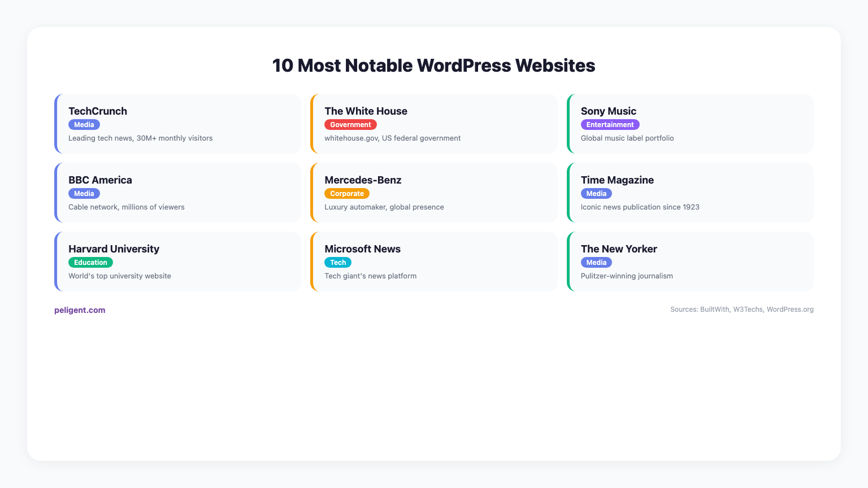Select 'whitehouse.gov, US federal government' description

click(x=393, y=138)
